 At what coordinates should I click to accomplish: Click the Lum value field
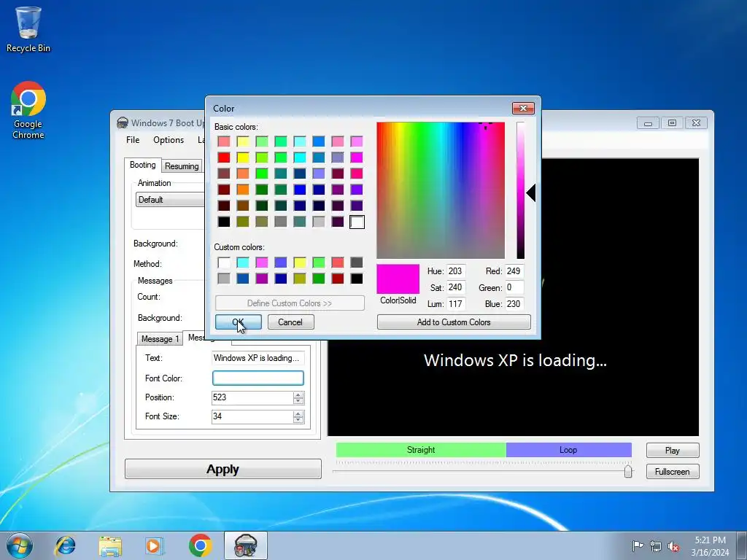[x=456, y=304]
